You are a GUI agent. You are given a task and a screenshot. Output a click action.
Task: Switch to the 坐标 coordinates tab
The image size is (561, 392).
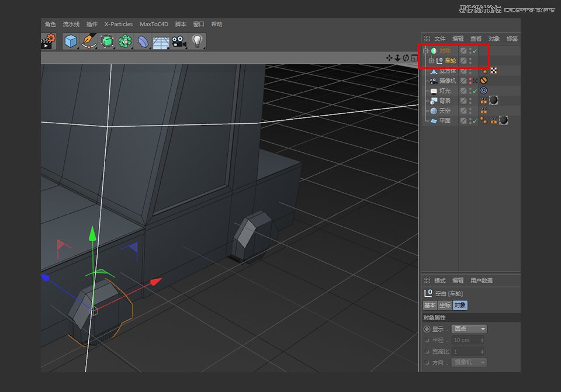[445, 304]
